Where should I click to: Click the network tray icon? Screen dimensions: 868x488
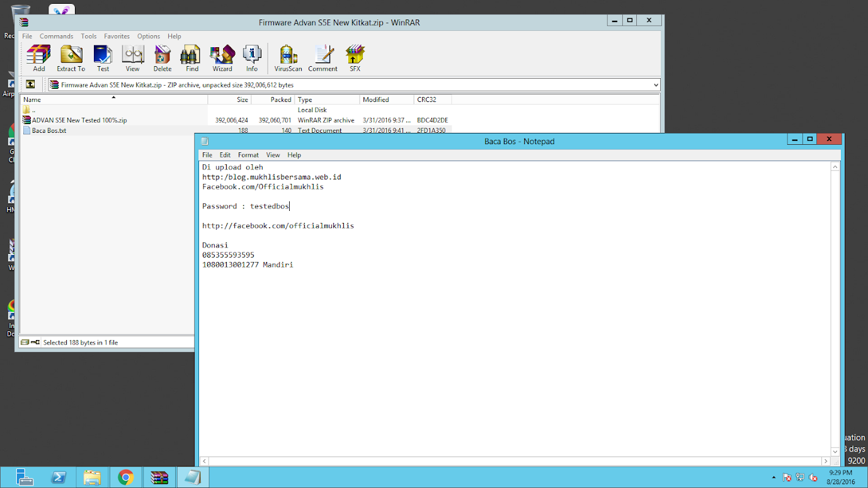coord(800,477)
